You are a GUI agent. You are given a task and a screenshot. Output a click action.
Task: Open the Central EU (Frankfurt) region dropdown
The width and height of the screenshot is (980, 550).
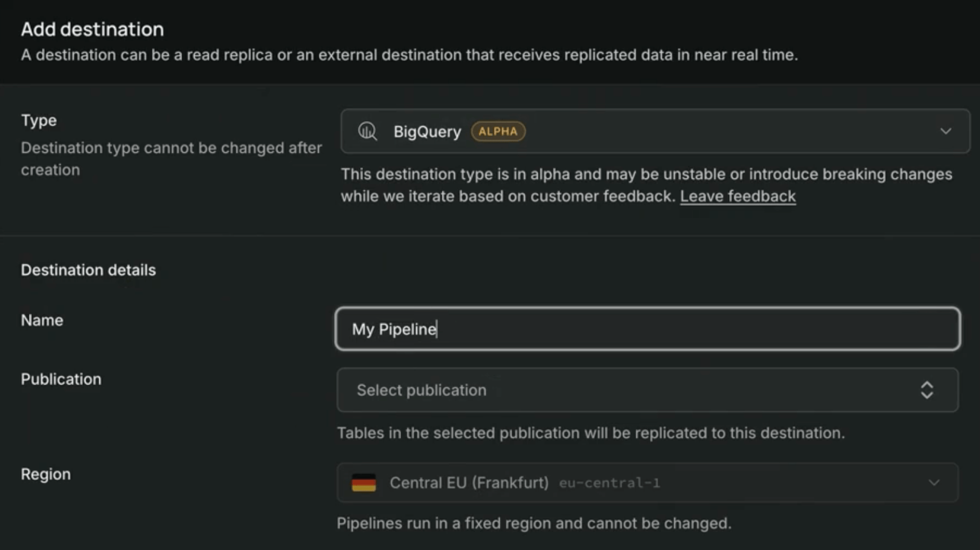click(648, 483)
